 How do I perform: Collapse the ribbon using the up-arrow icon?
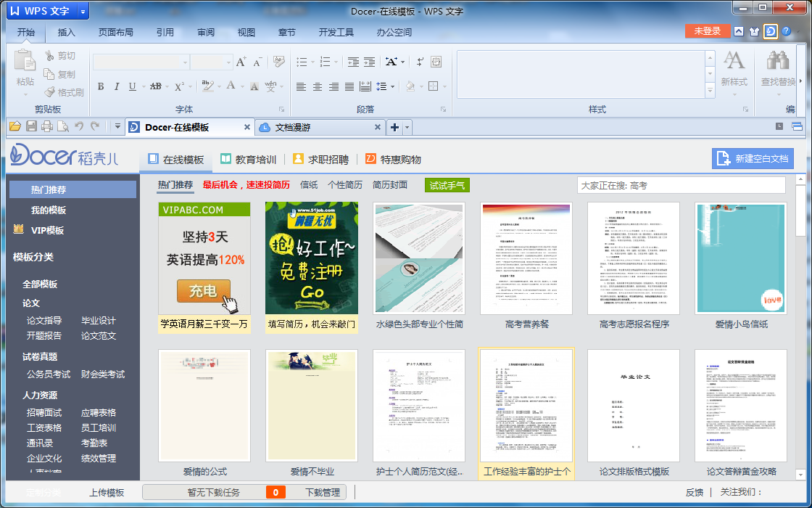(739, 31)
